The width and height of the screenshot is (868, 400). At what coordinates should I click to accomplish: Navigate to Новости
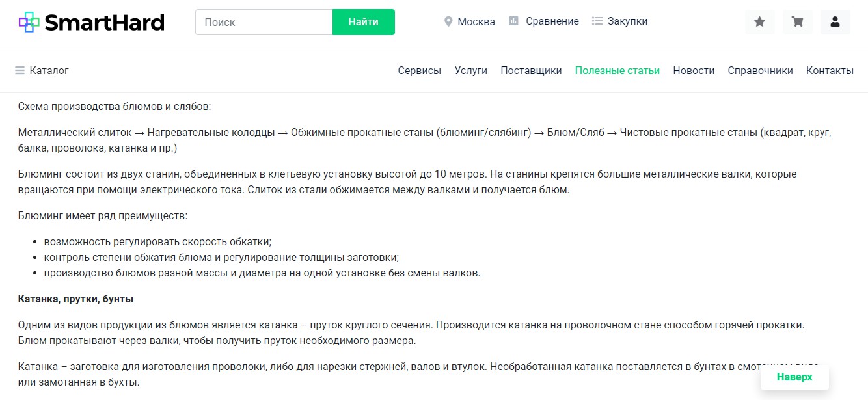point(694,70)
